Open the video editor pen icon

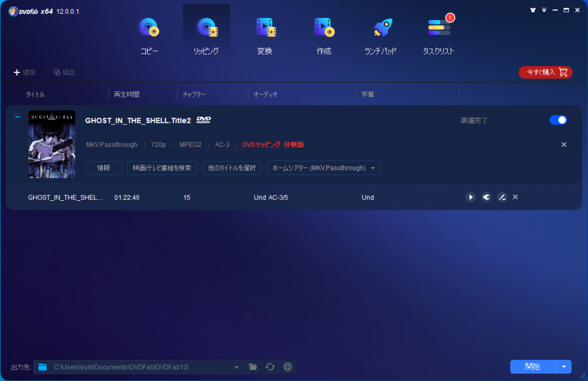click(502, 197)
